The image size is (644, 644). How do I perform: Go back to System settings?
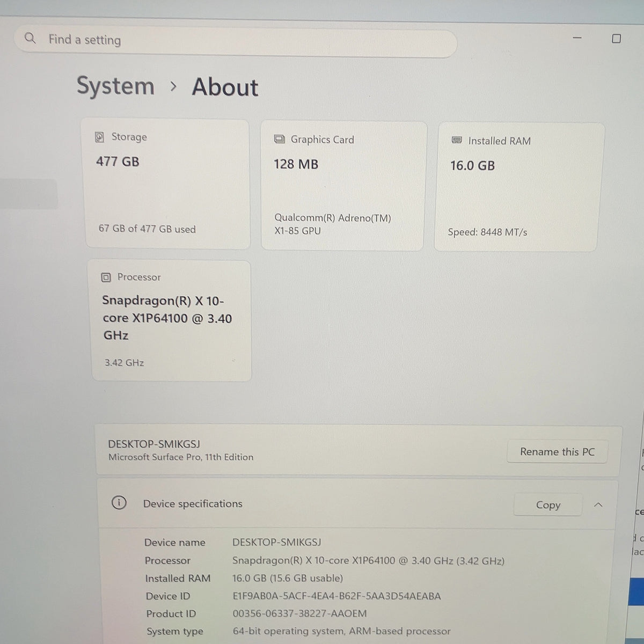pos(115,86)
